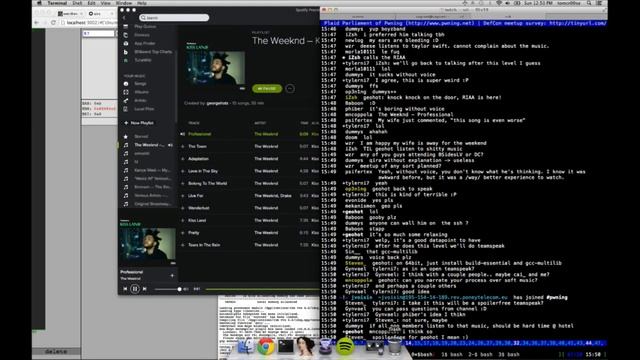Open Artists under Your Music

coord(140,100)
